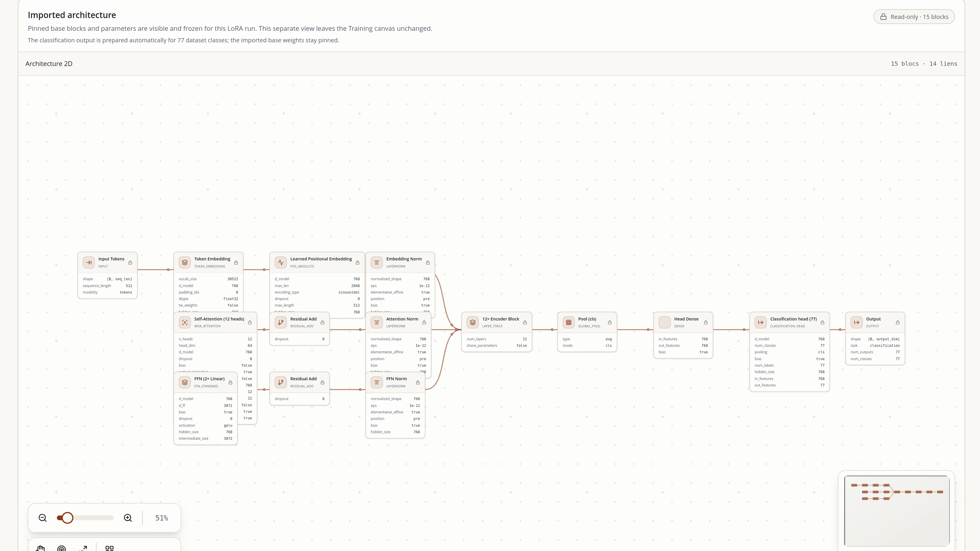Click the Read-only · 15 blocks badge
The image size is (980, 551).
(x=914, y=17)
